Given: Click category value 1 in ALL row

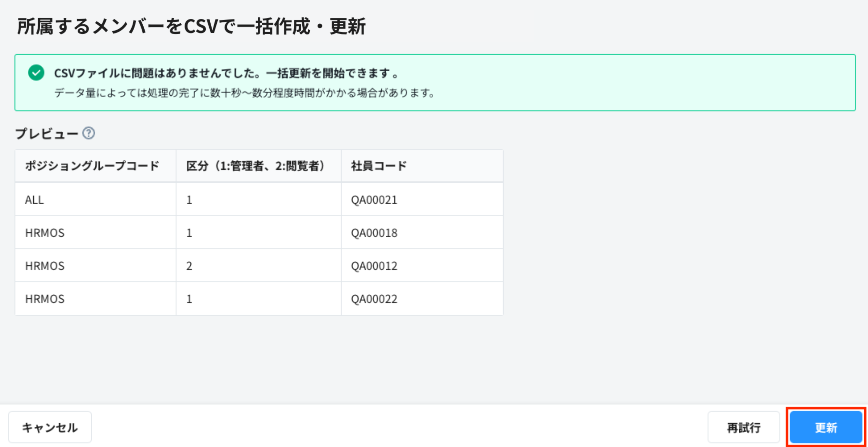Looking at the screenshot, I should click(189, 200).
